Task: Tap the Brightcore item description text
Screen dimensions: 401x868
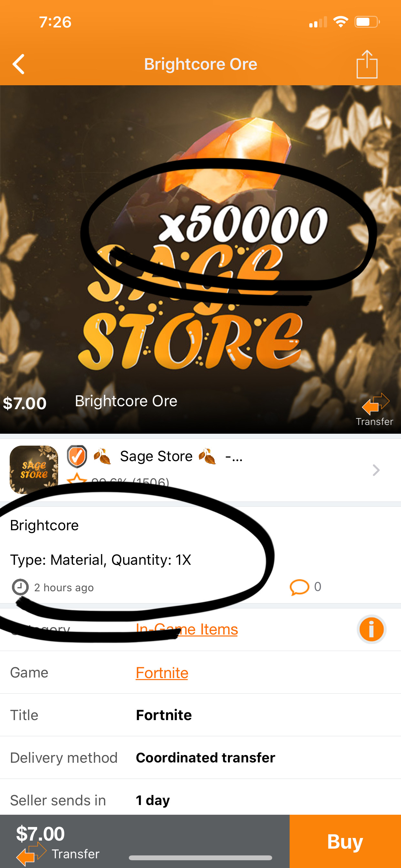Action: coord(100,542)
